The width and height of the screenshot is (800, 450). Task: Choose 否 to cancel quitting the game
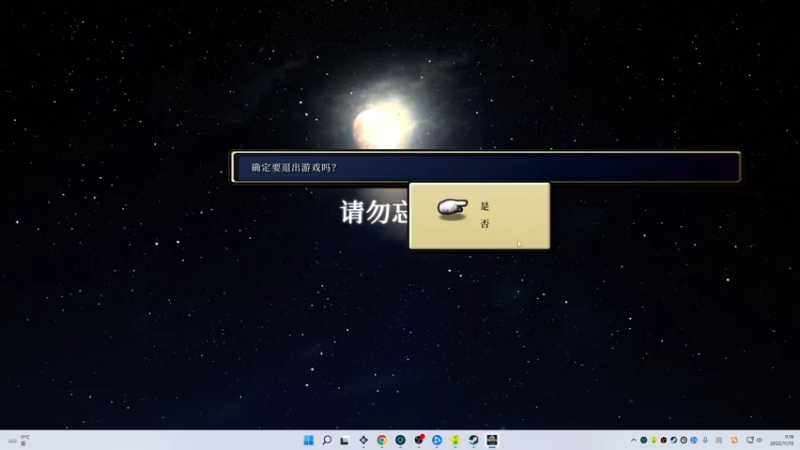coord(485,223)
